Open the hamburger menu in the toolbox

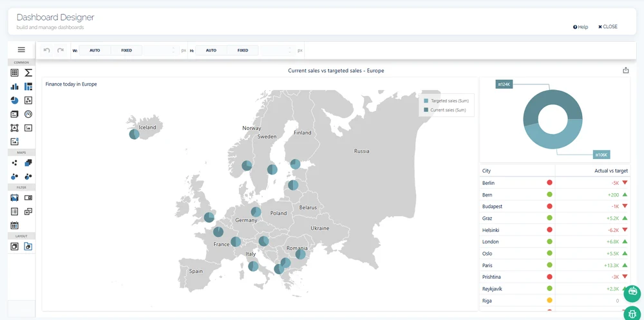pyautogui.click(x=21, y=50)
